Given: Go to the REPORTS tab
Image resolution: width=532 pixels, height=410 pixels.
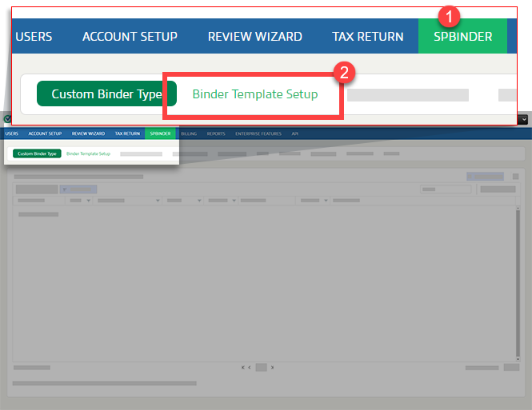Looking at the screenshot, I should click(216, 133).
